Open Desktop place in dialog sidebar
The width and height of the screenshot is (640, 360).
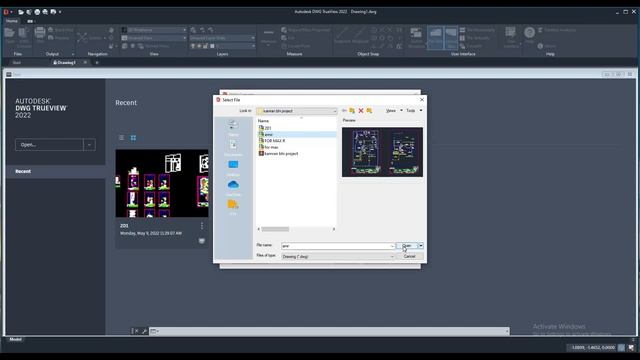click(233, 167)
